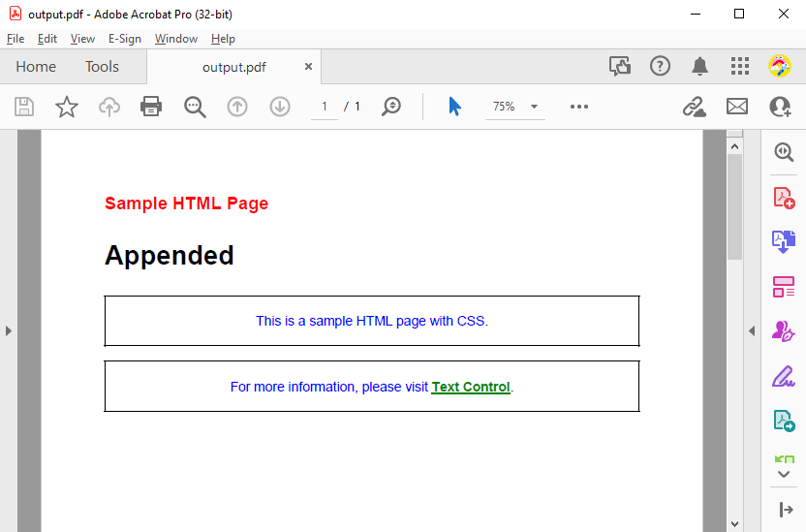Image resolution: width=806 pixels, height=532 pixels.
Task: Open the Fill & Sign pen icon
Action: click(x=784, y=376)
